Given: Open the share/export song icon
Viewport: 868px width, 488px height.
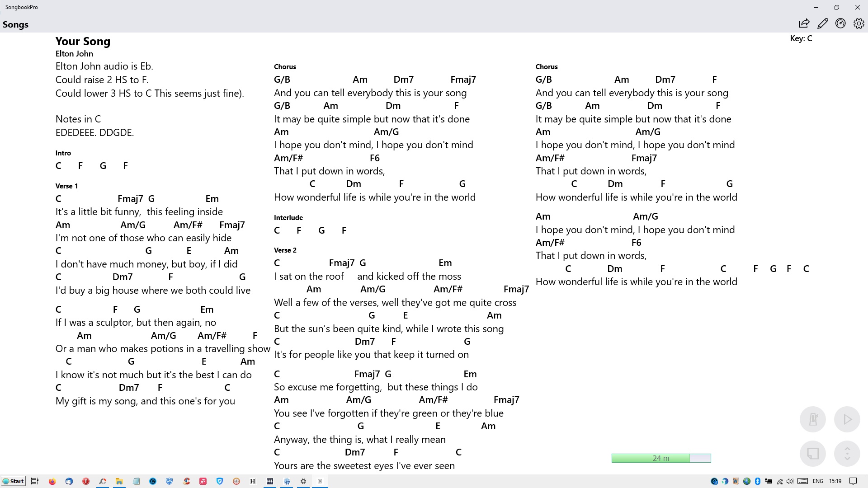Looking at the screenshot, I should click(804, 23).
